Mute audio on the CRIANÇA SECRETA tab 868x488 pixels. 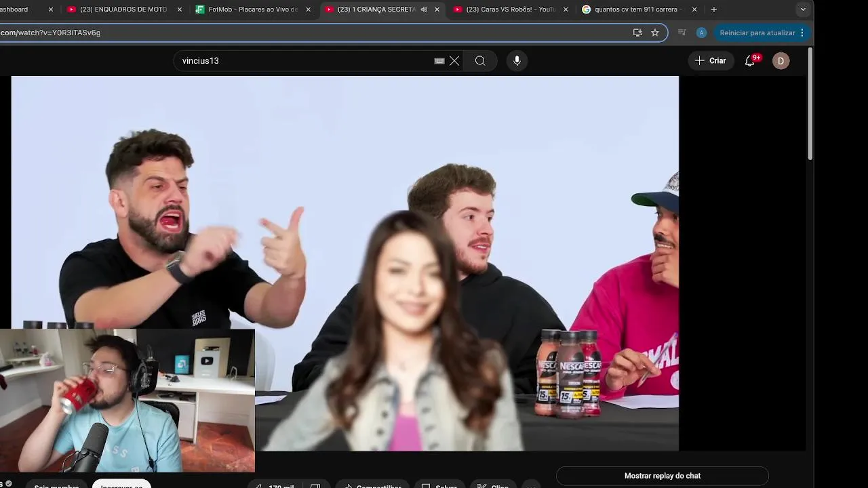424,9
